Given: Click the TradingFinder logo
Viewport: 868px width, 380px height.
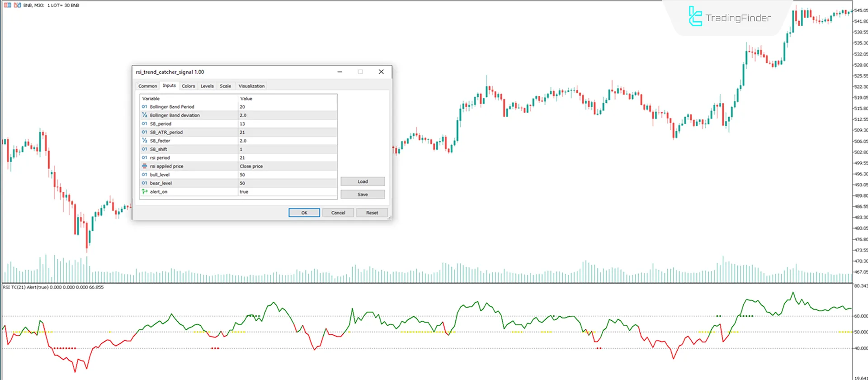Looking at the screenshot, I should pos(729,17).
